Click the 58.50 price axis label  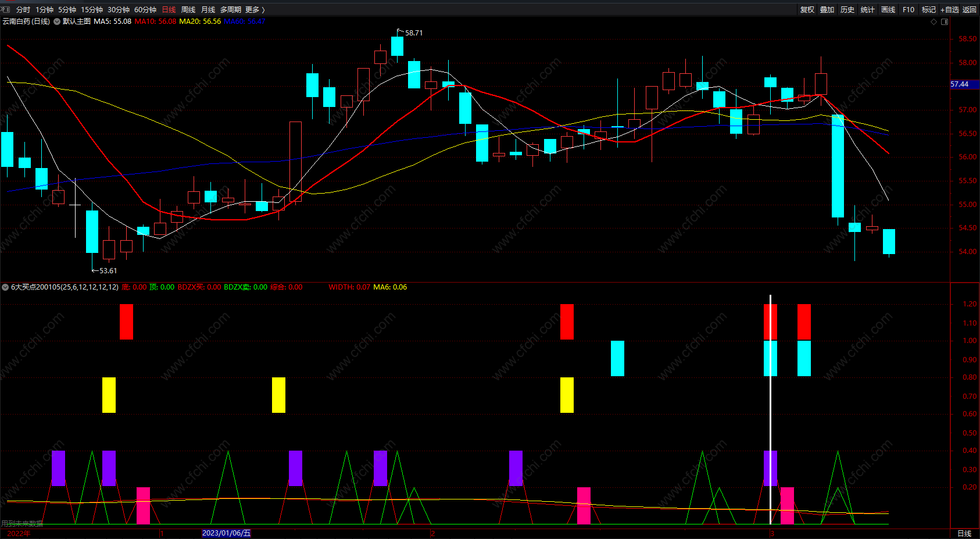[968, 40]
